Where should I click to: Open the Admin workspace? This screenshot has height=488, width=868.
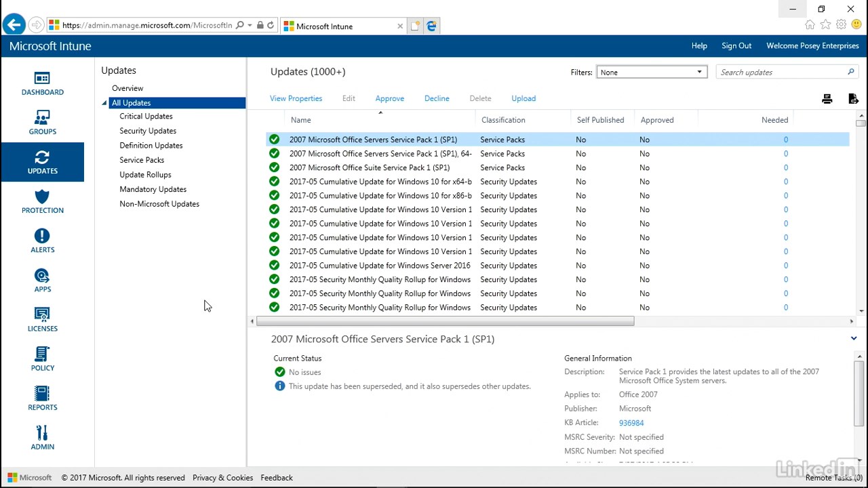(x=42, y=437)
